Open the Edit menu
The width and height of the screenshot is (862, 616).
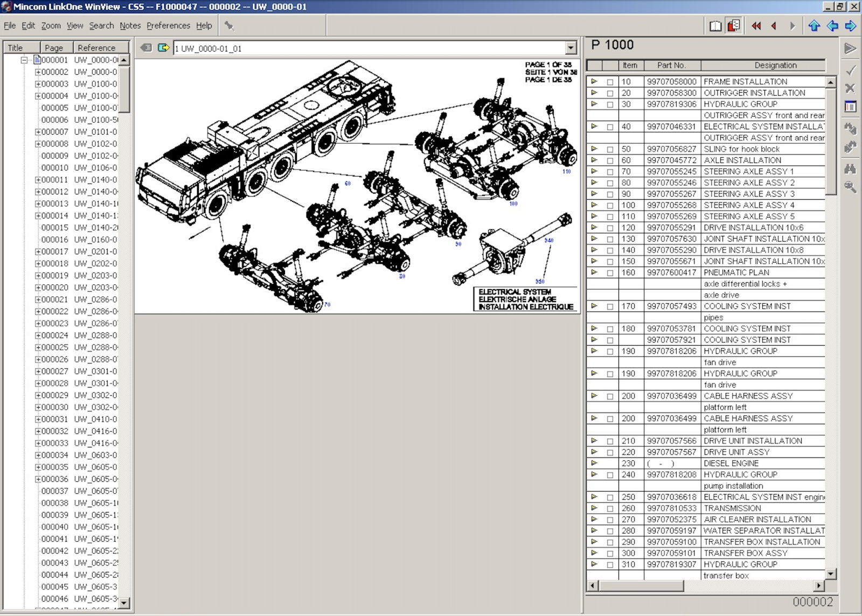coord(28,25)
